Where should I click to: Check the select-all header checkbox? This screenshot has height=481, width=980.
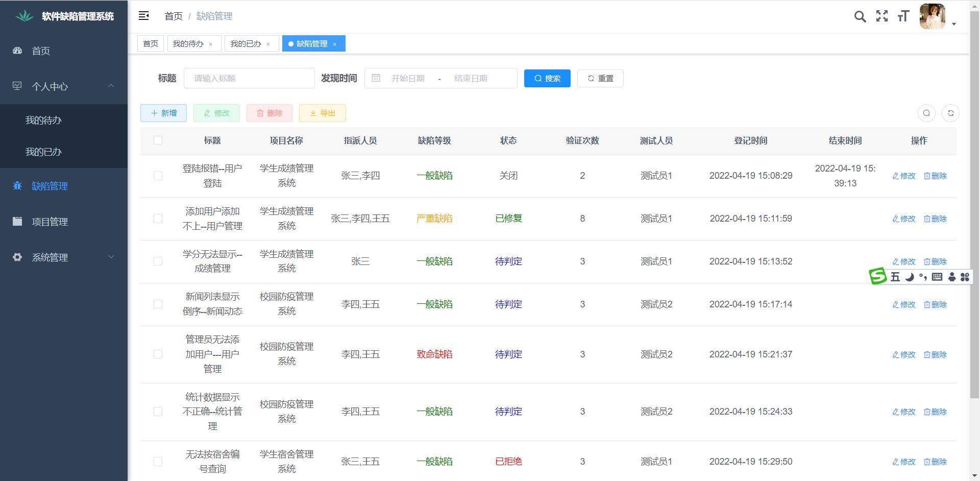coord(158,140)
